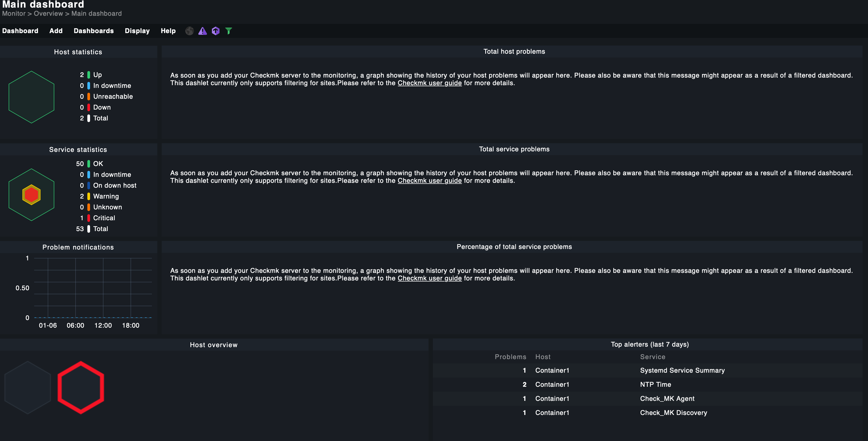868x441 pixels.
Task: Open Checkmk user guide link in Total service problems
Action: click(x=430, y=181)
